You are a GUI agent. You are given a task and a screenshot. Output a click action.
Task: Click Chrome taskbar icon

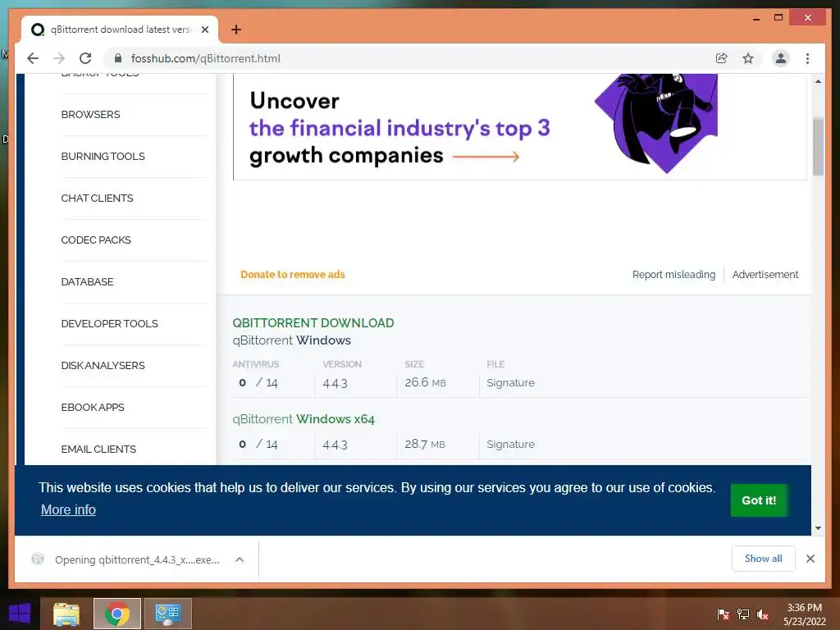[117, 614]
